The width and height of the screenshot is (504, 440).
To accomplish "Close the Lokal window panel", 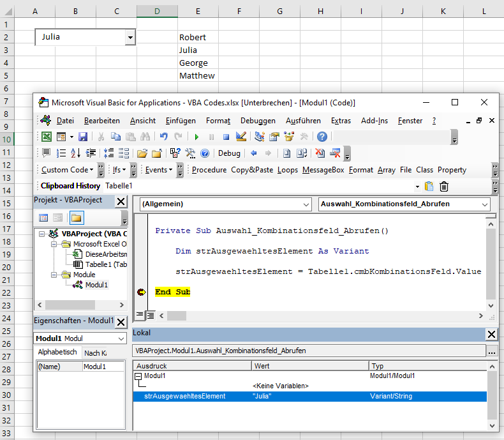I will click(x=491, y=334).
